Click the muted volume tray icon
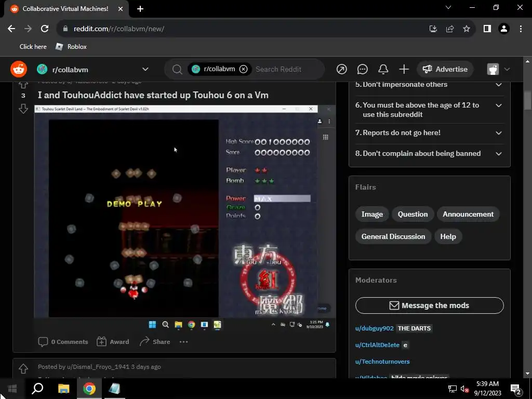This screenshot has height=399, width=532. (464, 389)
